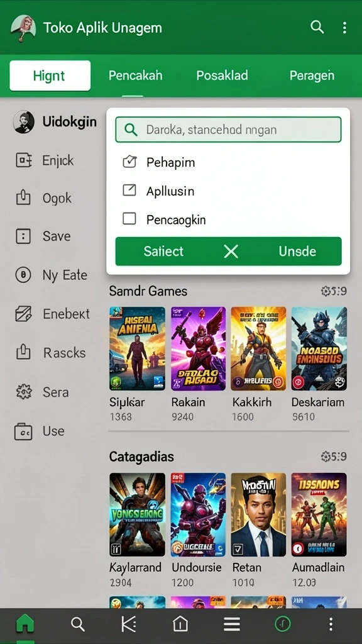Screen dimensions: 362x644
Task: Open the Kaylarrand app thumbnail
Action: pyautogui.click(x=137, y=514)
